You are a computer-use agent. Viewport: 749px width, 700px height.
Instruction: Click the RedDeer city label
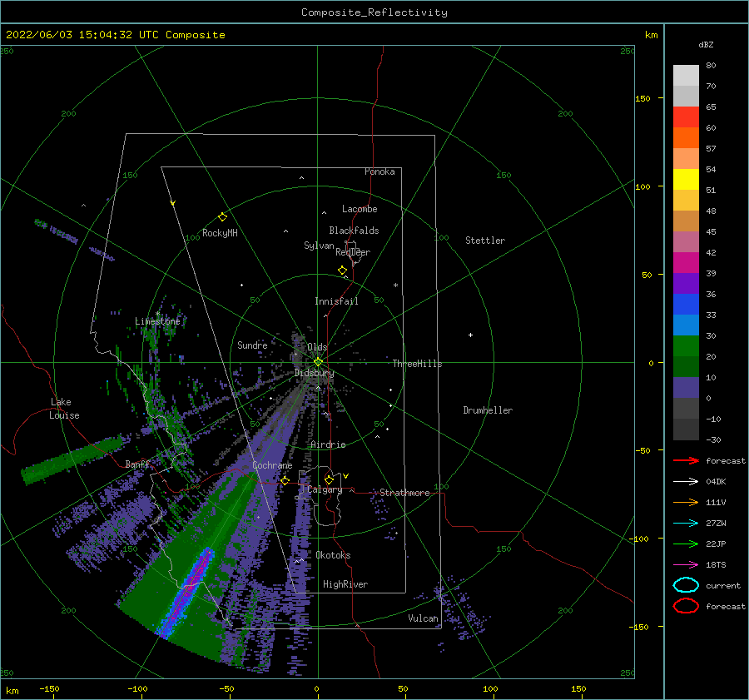click(353, 252)
